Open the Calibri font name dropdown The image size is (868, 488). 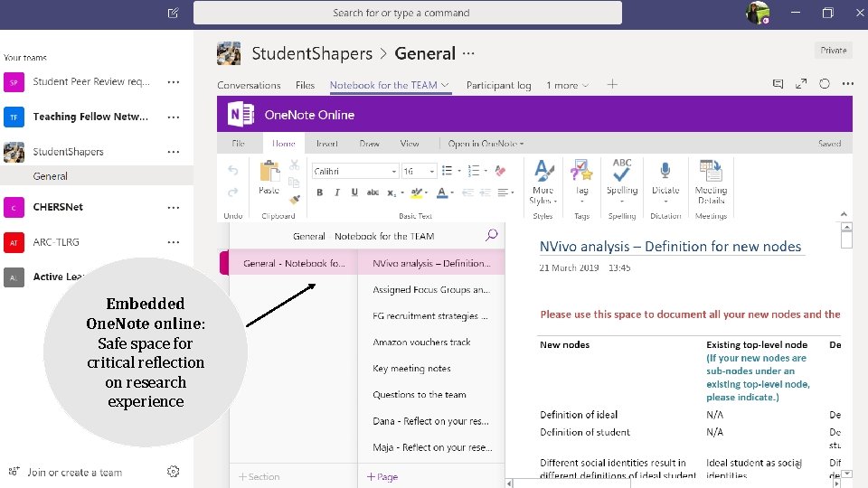(393, 172)
